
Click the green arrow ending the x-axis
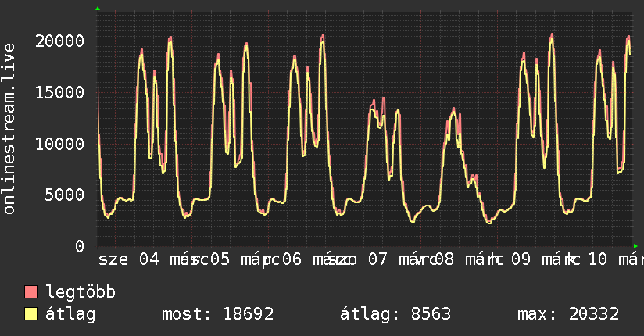click(x=636, y=246)
